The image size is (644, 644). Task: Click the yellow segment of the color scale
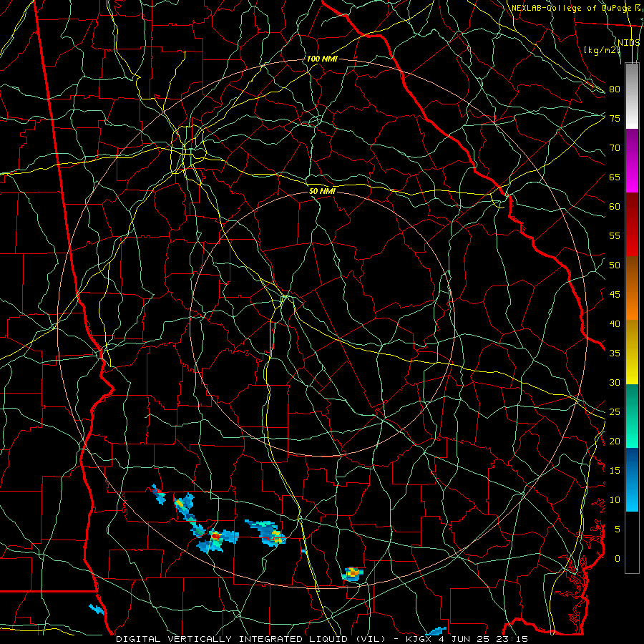(x=632, y=352)
